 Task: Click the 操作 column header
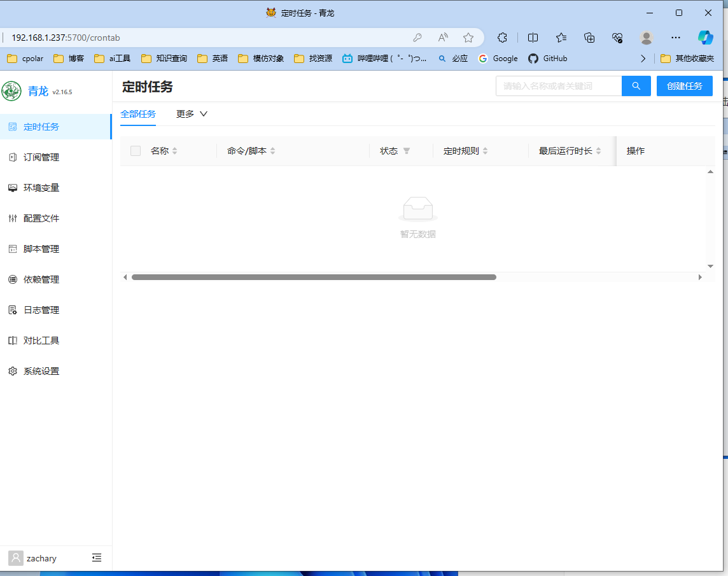[636, 151]
